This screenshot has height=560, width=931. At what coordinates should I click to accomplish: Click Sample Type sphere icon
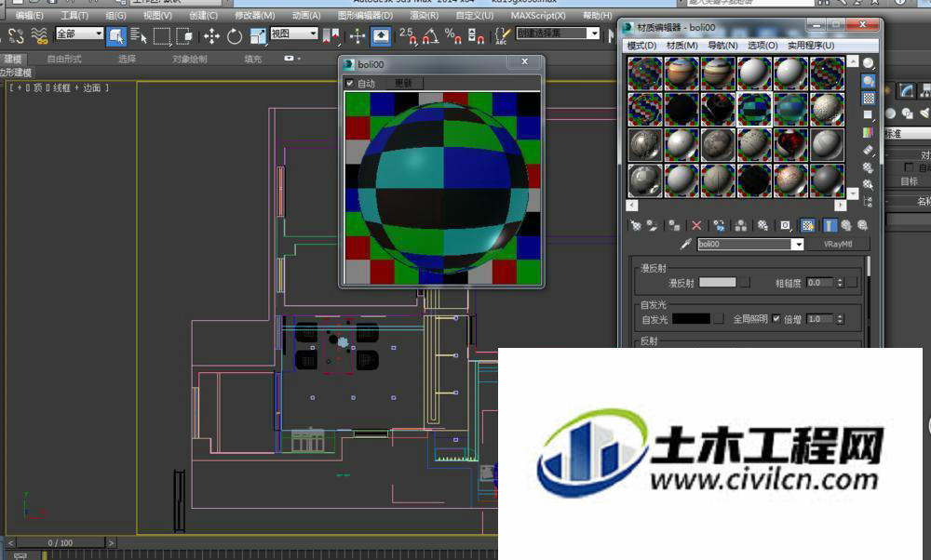click(868, 63)
